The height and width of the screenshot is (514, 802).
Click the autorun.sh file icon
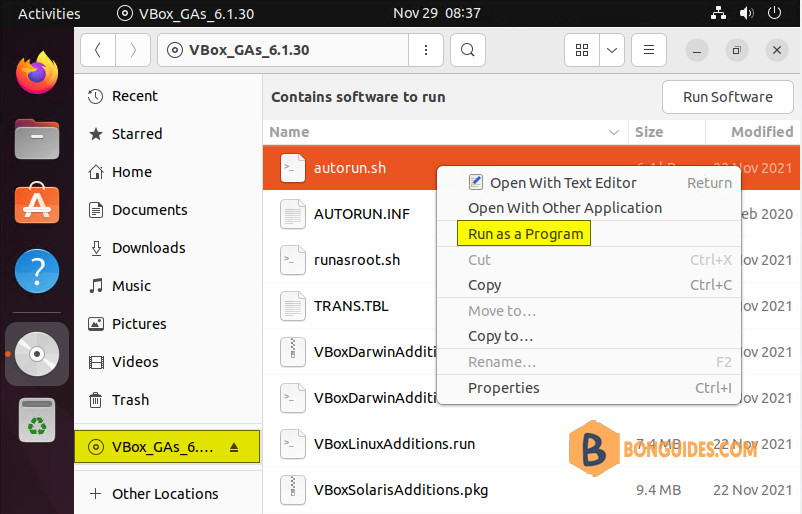[293, 168]
